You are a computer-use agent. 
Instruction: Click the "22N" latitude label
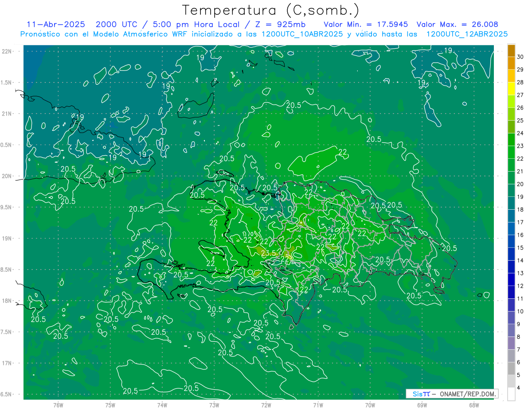8,51
